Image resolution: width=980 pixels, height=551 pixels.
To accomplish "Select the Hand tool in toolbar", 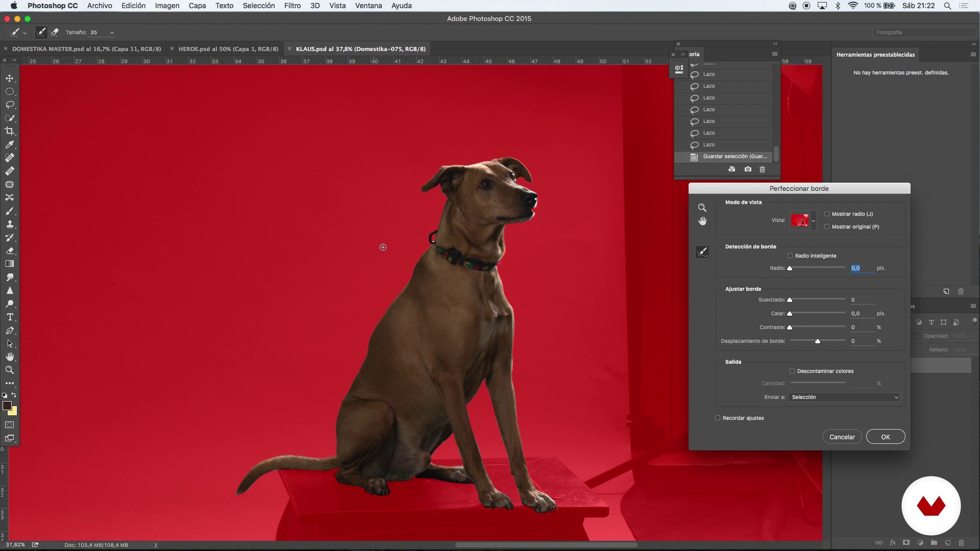I will [10, 357].
